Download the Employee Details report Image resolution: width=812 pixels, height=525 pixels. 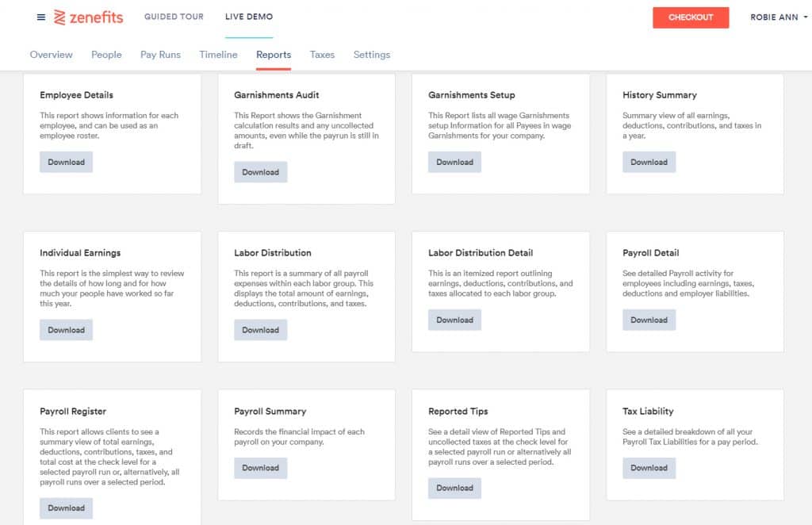[x=66, y=161]
